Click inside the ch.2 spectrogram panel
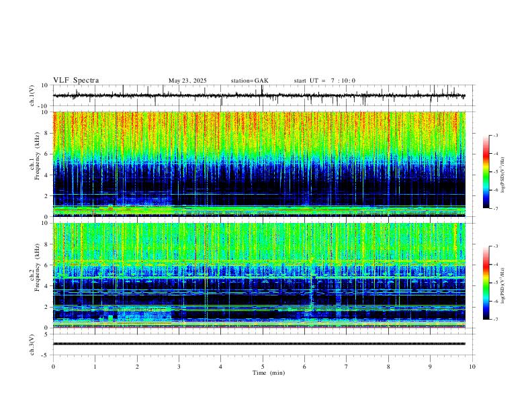 pyautogui.click(x=259, y=275)
